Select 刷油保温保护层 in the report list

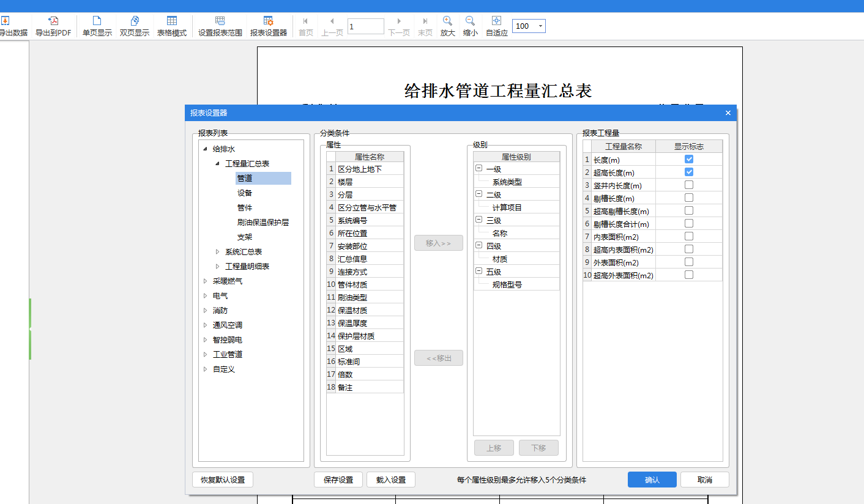(x=263, y=222)
